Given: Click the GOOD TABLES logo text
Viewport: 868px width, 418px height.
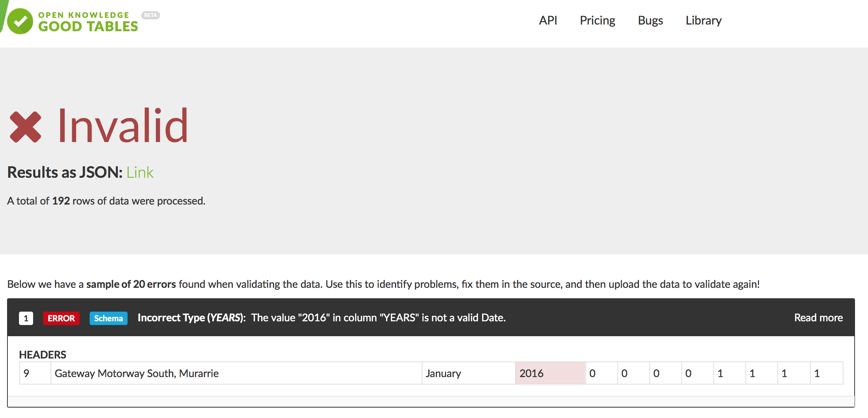Looking at the screenshot, I should [x=88, y=26].
